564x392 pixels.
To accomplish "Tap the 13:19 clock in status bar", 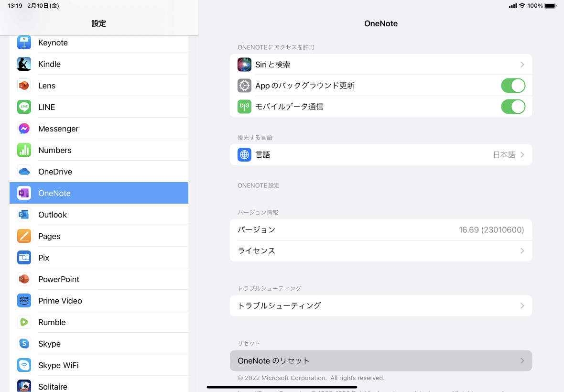I will tap(15, 6).
